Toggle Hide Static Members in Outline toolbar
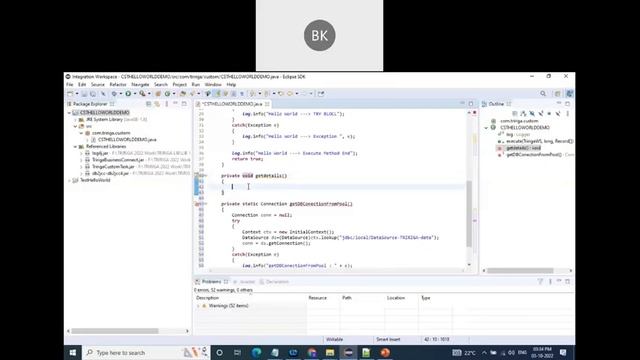The height and width of the screenshot is (360, 640). [x=541, y=113]
